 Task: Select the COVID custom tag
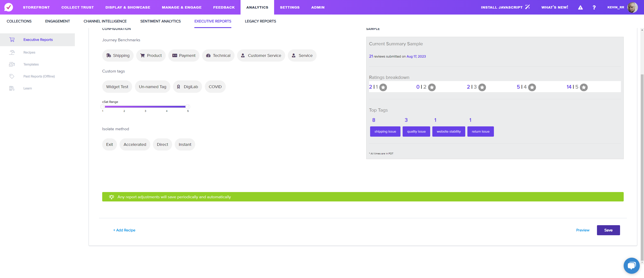click(215, 87)
